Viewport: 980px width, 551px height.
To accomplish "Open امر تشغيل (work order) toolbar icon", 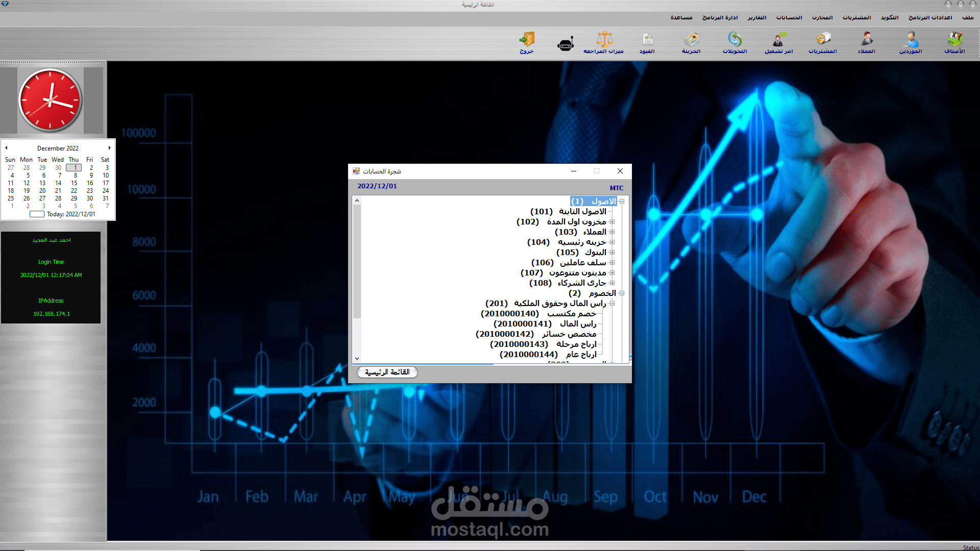I will coord(779,42).
